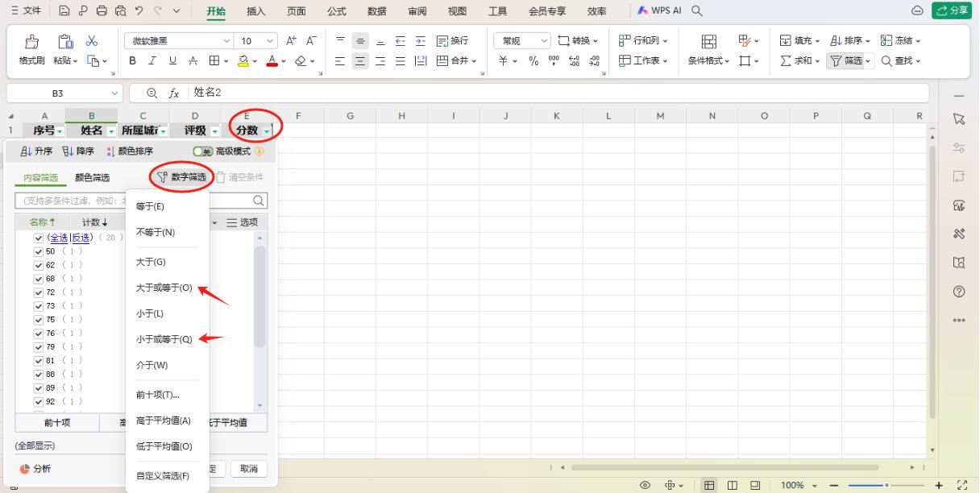Open the number format dropdown (常规)
980x493 pixels.
pos(546,41)
